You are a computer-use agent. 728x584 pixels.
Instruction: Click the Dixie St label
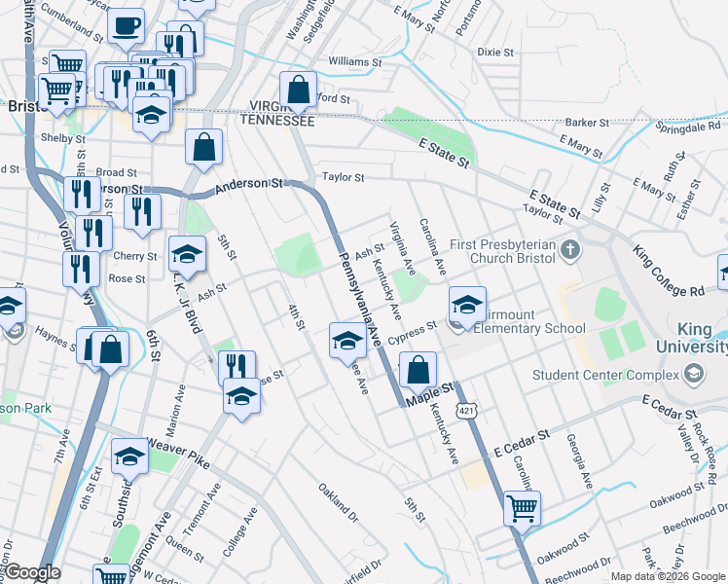click(x=495, y=52)
